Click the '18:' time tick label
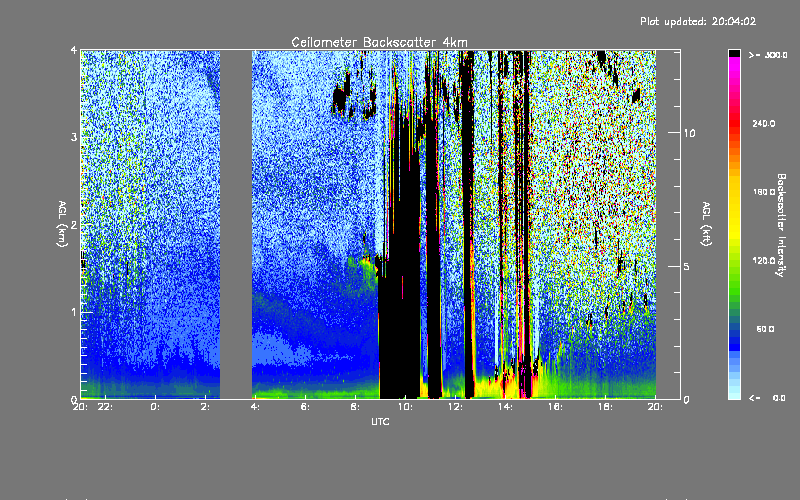 (x=605, y=407)
